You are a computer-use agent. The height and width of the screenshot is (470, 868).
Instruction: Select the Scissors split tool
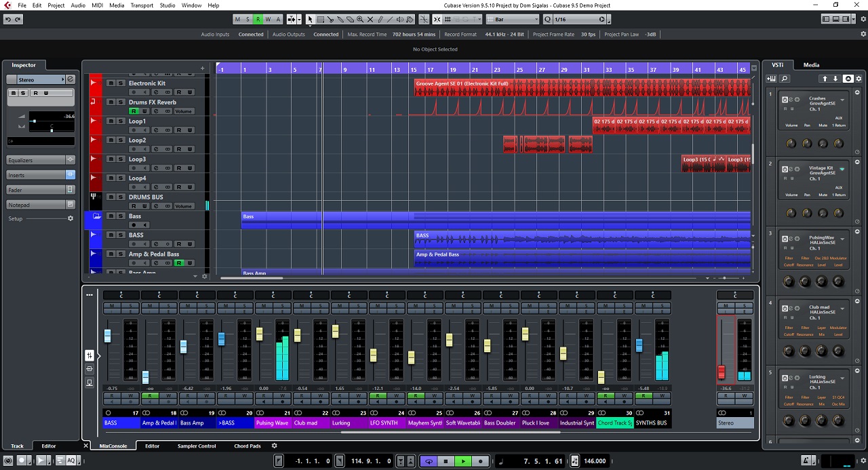click(330, 20)
